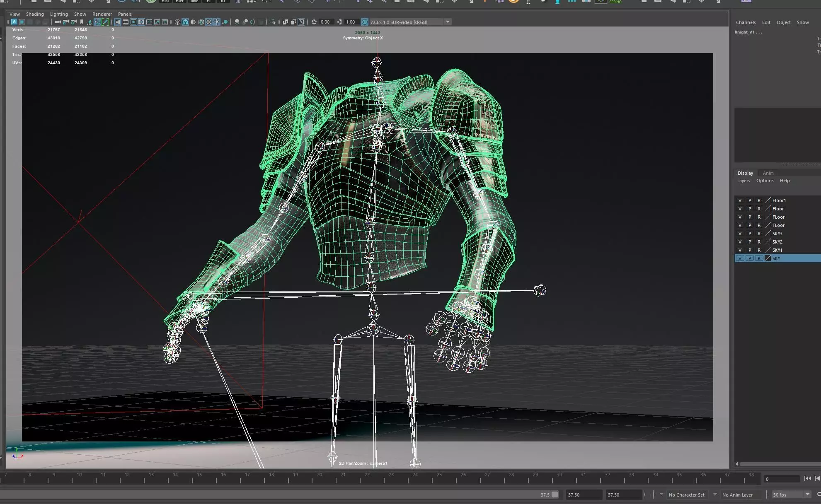This screenshot has width=821, height=504.
Task: Open Layers menu in layer editor
Action: [744, 181]
